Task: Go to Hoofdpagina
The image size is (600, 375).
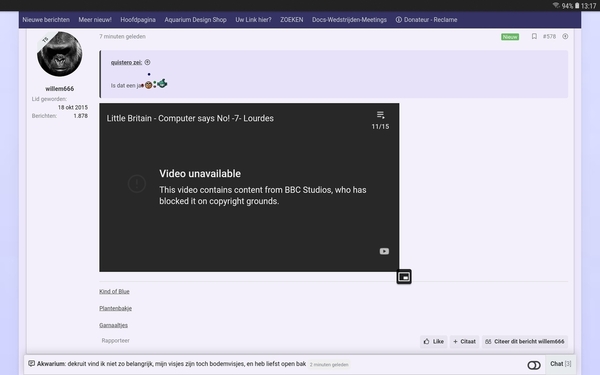Action: [x=138, y=20]
